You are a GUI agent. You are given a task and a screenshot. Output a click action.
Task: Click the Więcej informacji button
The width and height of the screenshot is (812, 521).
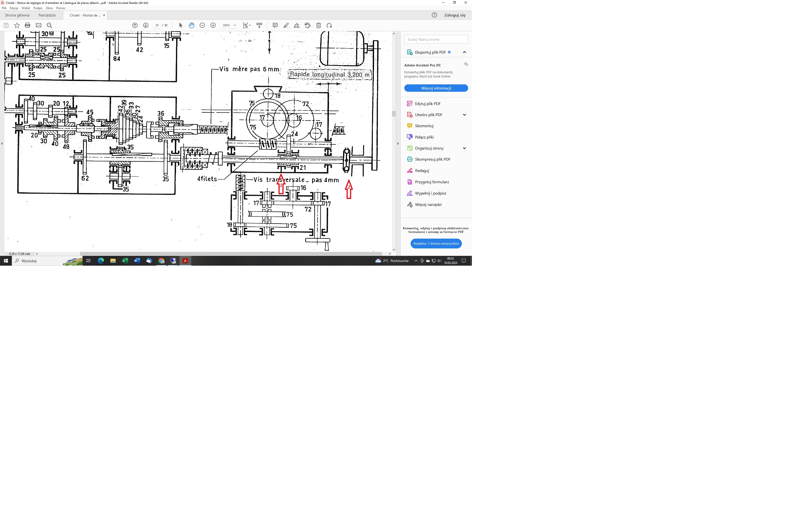click(x=436, y=88)
